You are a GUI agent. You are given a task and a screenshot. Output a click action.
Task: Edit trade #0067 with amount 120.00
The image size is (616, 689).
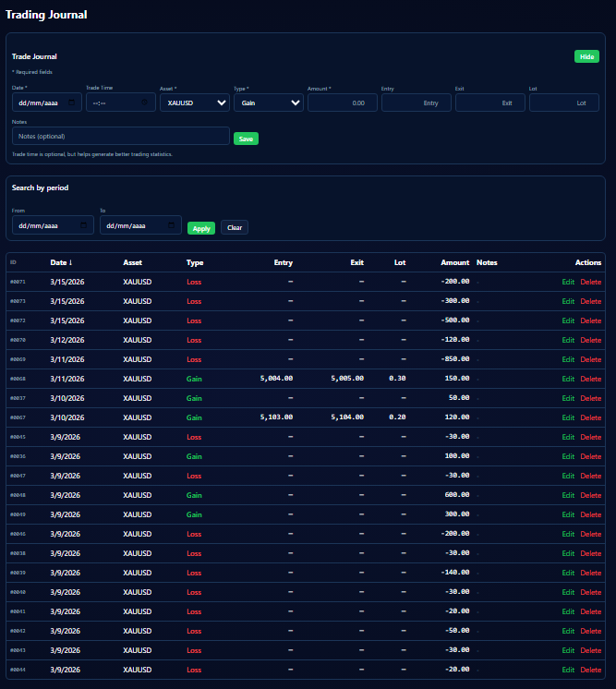point(568,417)
